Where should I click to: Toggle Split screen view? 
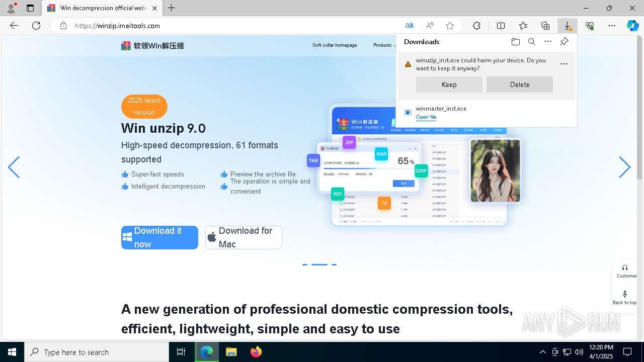coord(501,26)
